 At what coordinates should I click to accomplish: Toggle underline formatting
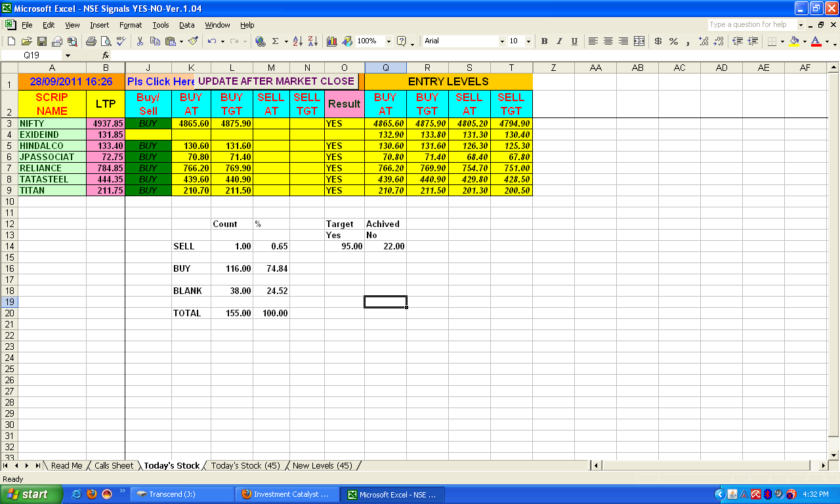(x=574, y=41)
